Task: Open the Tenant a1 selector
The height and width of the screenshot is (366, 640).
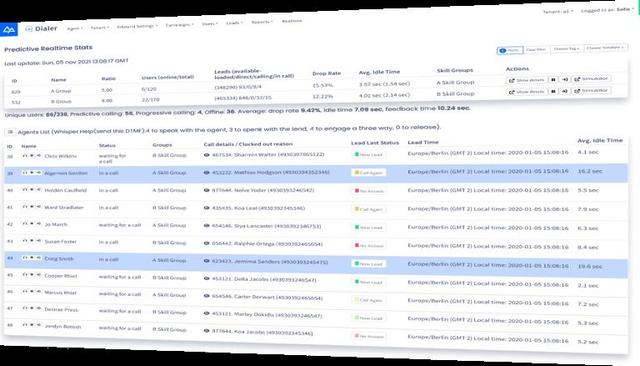Action: (x=558, y=11)
